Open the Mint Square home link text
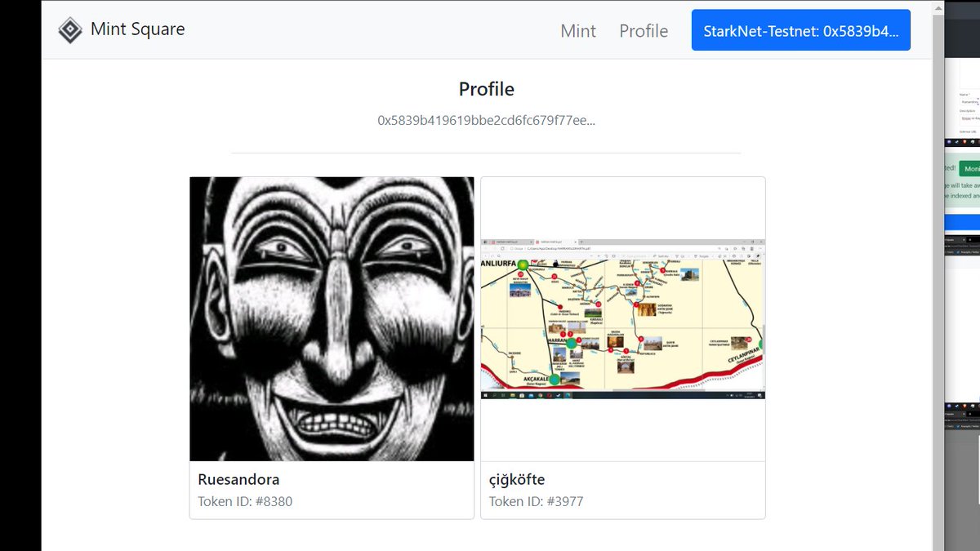 click(137, 29)
